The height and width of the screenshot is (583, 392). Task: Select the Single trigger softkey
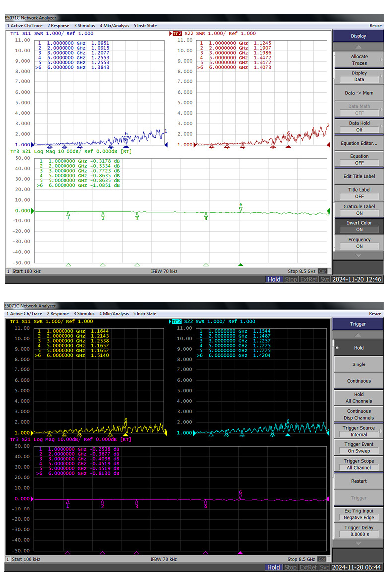pyautogui.click(x=359, y=364)
